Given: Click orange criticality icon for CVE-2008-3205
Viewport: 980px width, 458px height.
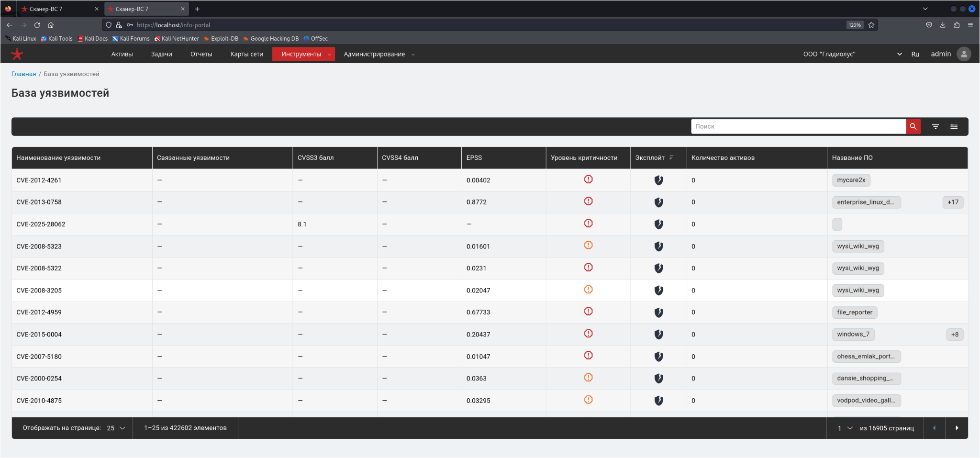Looking at the screenshot, I should (588, 290).
